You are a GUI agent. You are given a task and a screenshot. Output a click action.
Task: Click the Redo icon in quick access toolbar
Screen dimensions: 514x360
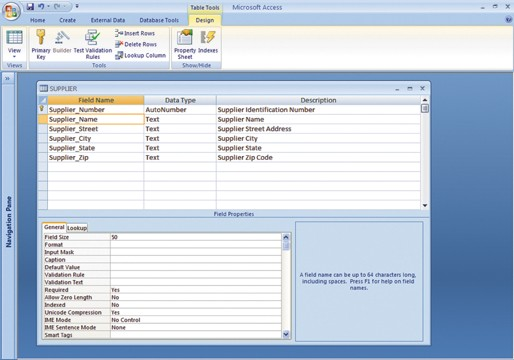(x=58, y=6)
